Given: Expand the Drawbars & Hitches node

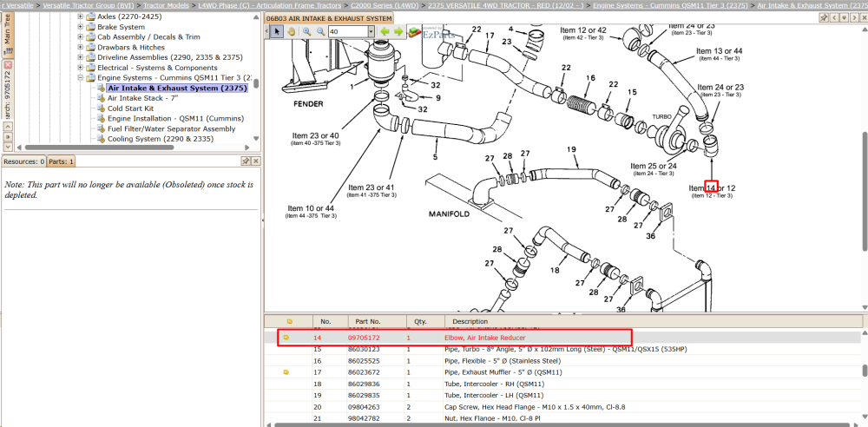Looking at the screenshot, I should click(x=80, y=47).
